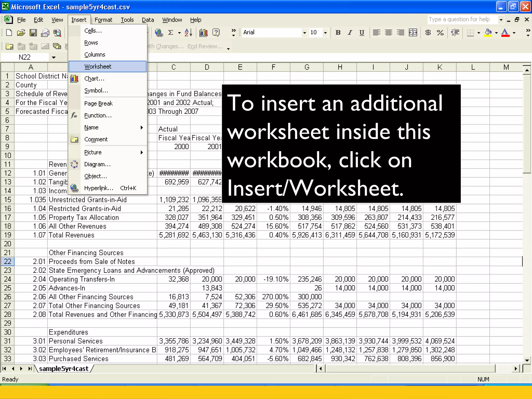Expand the Name Box dropdown arrow
The height and width of the screenshot is (399, 532).
(x=54, y=57)
